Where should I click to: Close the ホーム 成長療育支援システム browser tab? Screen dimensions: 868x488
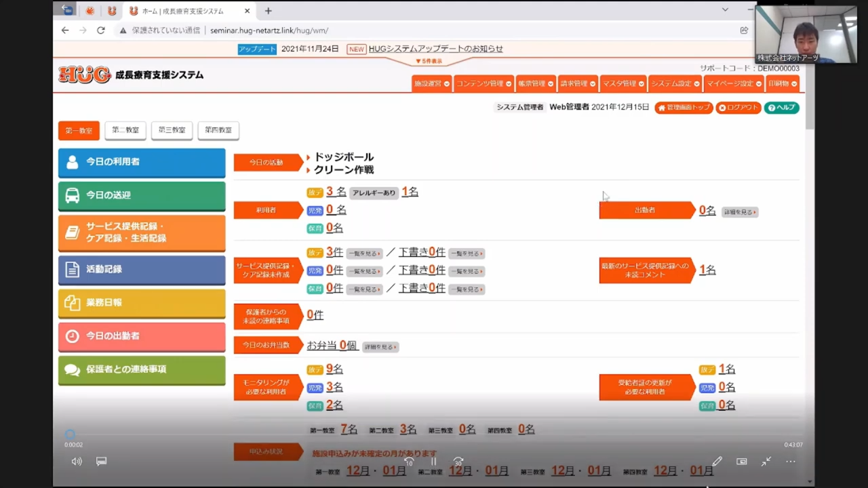(248, 11)
